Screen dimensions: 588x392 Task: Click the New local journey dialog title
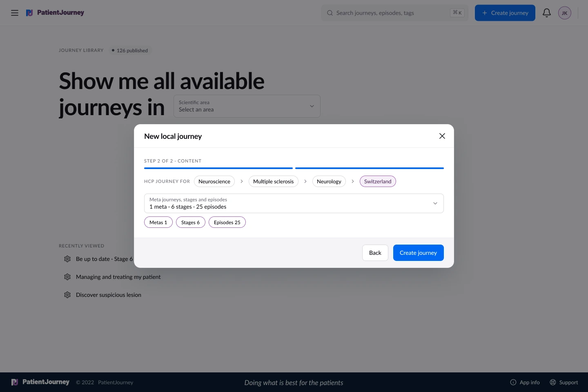[173, 136]
